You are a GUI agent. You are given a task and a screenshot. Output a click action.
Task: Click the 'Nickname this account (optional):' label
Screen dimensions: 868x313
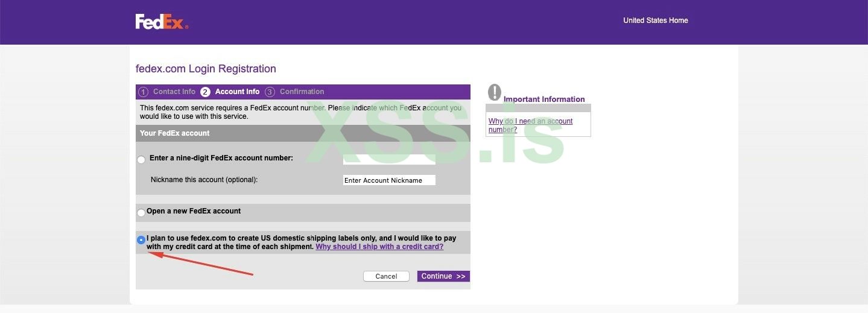point(204,180)
